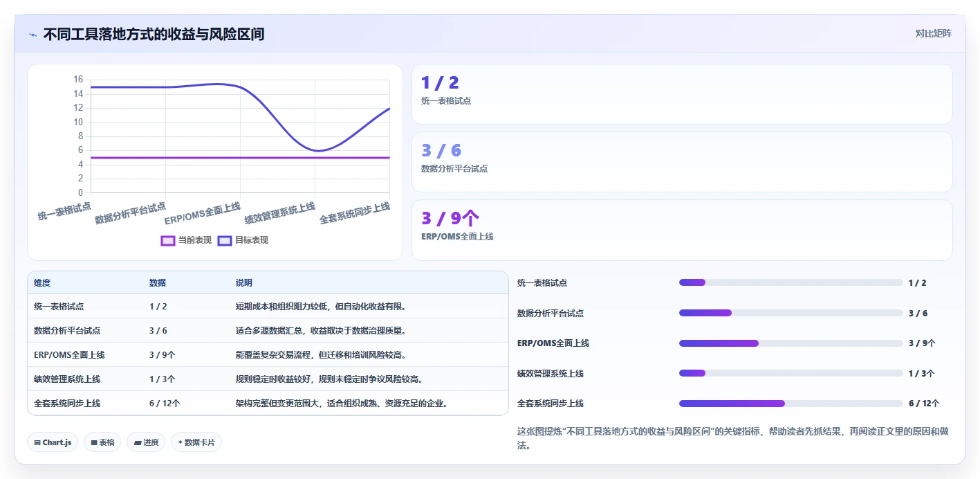
Task: Click the lightning icon beside the title
Action: pos(33,35)
